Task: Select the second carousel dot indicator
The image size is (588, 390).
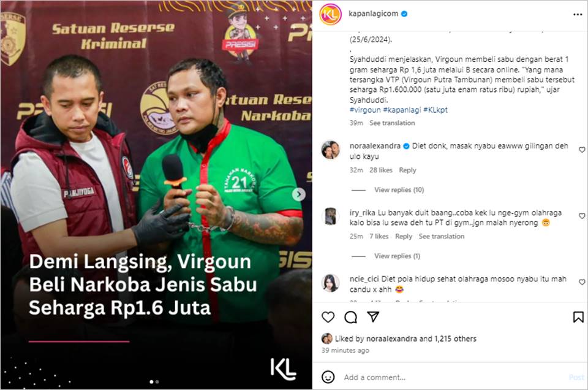Action: [x=157, y=382]
